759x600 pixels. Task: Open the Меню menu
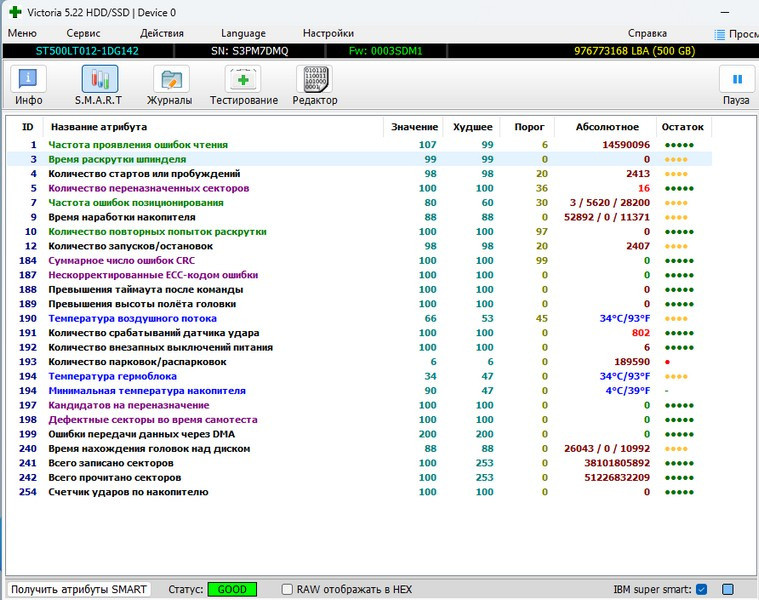click(x=22, y=33)
